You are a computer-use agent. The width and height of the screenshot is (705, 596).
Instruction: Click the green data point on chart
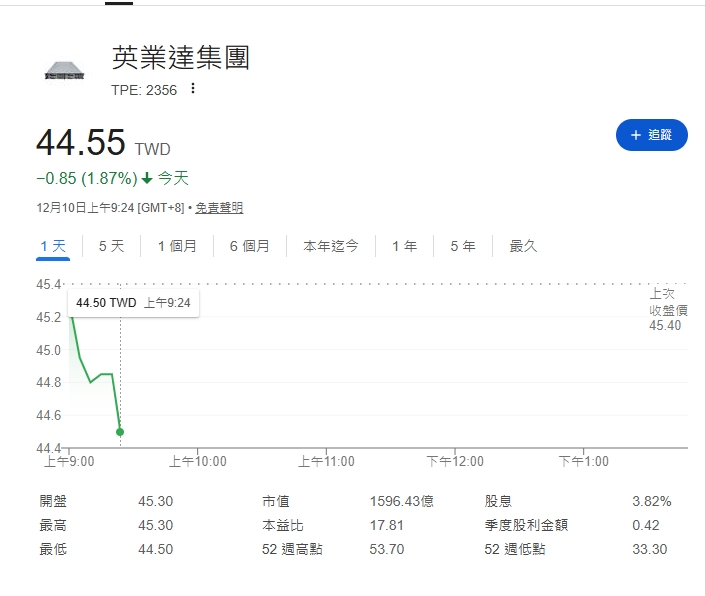coord(120,432)
